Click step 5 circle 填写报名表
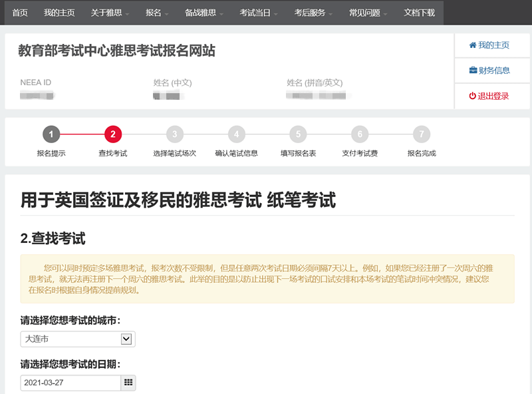532x394 pixels. coord(298,134)
